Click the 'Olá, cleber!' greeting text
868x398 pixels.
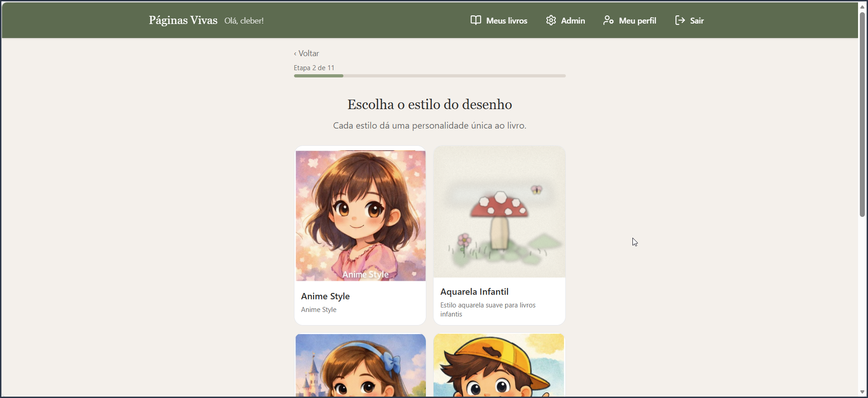tap(244, 21)
